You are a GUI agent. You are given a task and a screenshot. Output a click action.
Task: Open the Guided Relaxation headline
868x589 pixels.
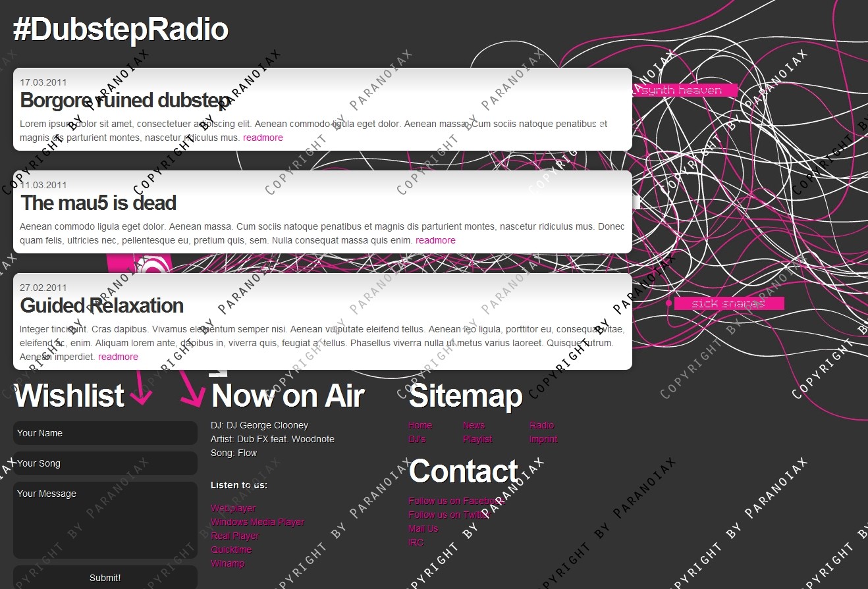101,305
